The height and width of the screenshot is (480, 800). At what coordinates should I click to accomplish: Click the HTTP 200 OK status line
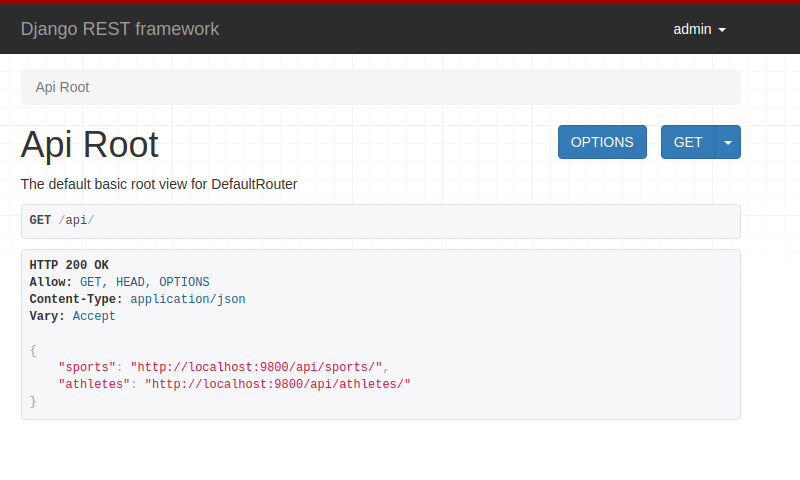(x=69, y=265)
